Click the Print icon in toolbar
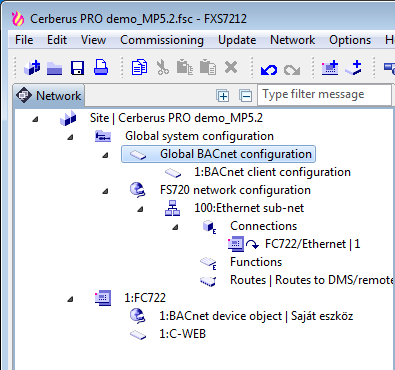Viewport: 395px width, 370px height. coord(101,67)
